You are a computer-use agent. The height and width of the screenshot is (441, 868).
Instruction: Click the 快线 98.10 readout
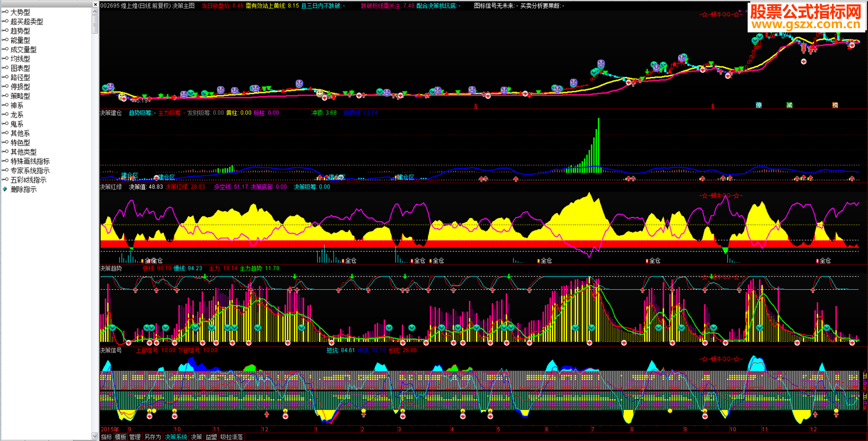(157, 269)
